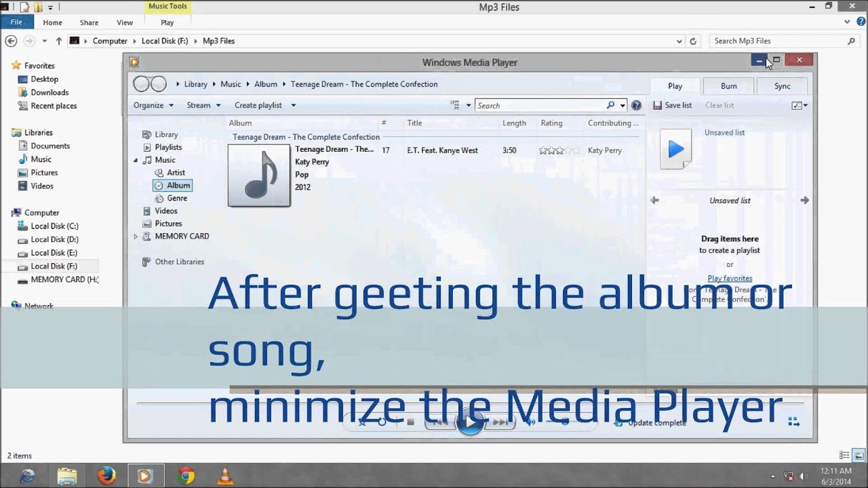Click Save list button
Viewport: 868px width, 488px height.
pos(673,105)
